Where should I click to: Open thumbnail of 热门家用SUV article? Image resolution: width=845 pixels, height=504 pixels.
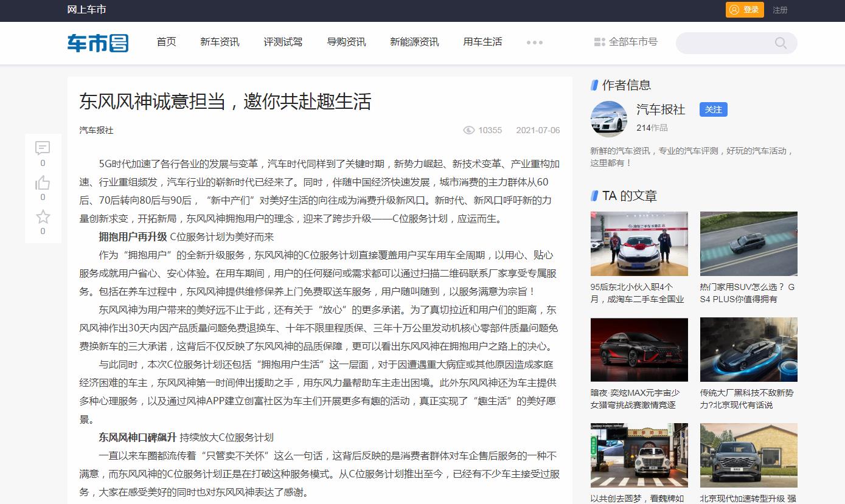pyautogui.click(x=749, y=244)
